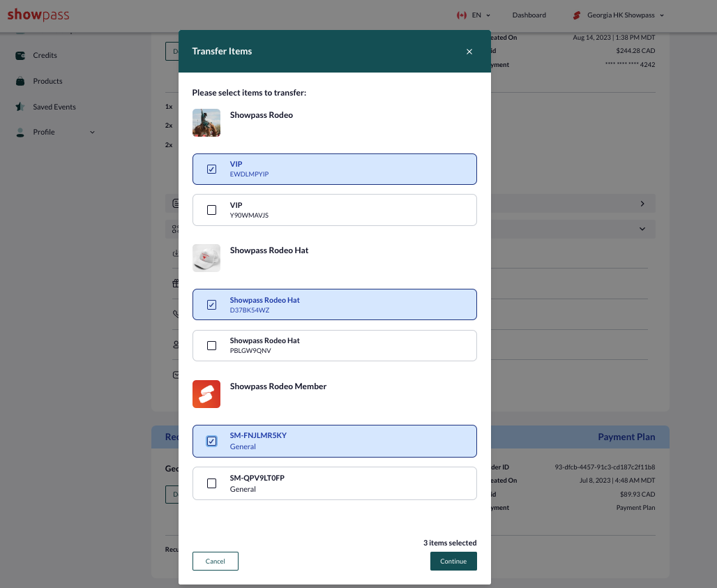Open the Dashboard link
Screen dimensions: 717x588
[x=529, y=15]
